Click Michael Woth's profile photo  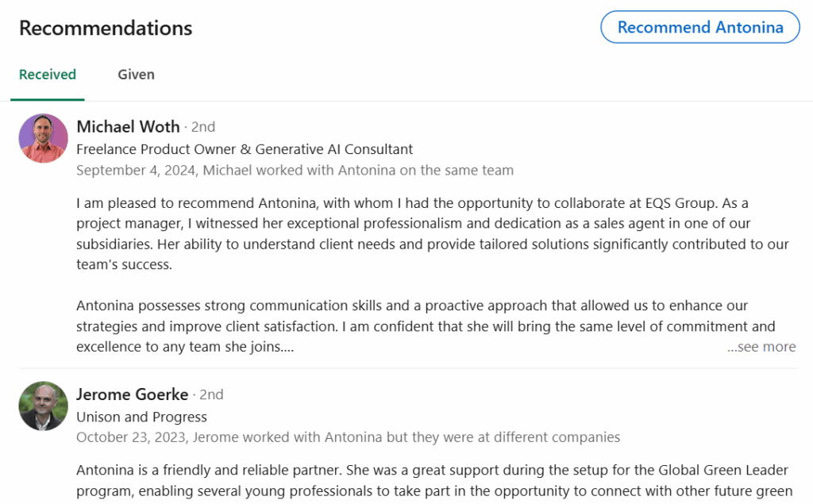[43, 138]
